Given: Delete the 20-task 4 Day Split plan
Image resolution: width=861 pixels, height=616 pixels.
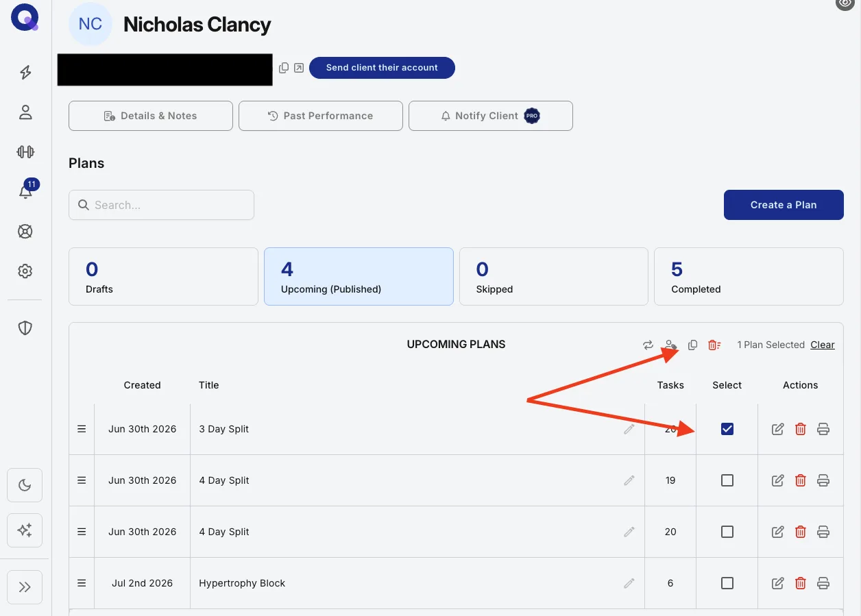Looking at the screenshot, I should pos(800,532).
